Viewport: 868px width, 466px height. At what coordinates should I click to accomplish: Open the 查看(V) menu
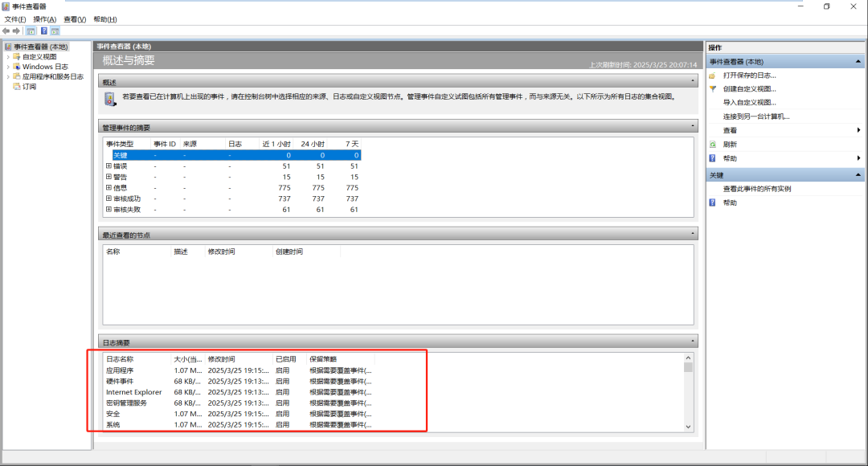pos(75,19)
